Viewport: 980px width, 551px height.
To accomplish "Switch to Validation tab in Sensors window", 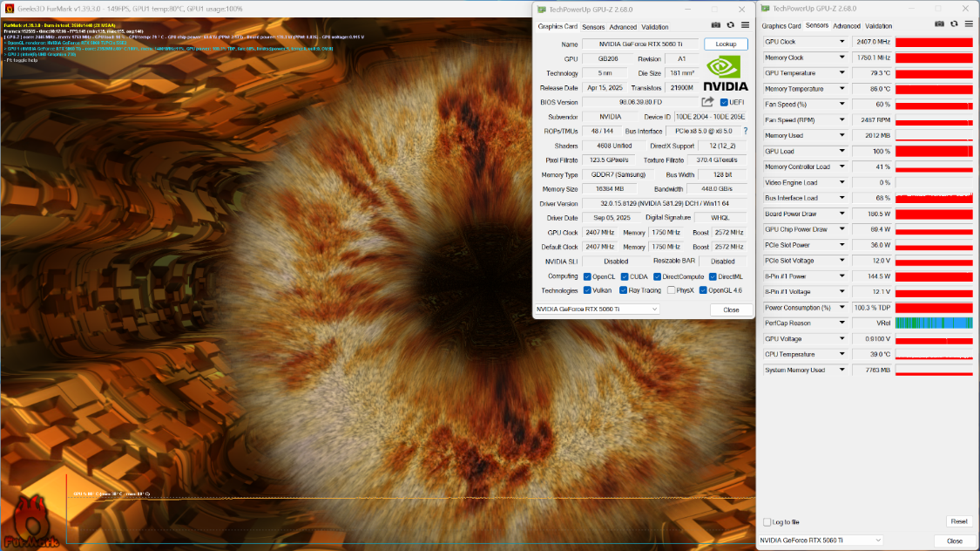I will tap(879, 26).
